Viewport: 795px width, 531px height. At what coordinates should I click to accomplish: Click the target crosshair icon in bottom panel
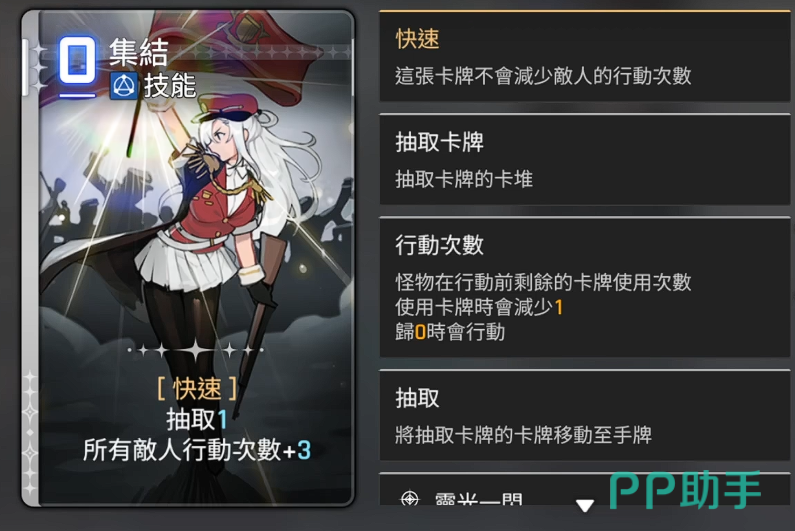click(410, 499)
